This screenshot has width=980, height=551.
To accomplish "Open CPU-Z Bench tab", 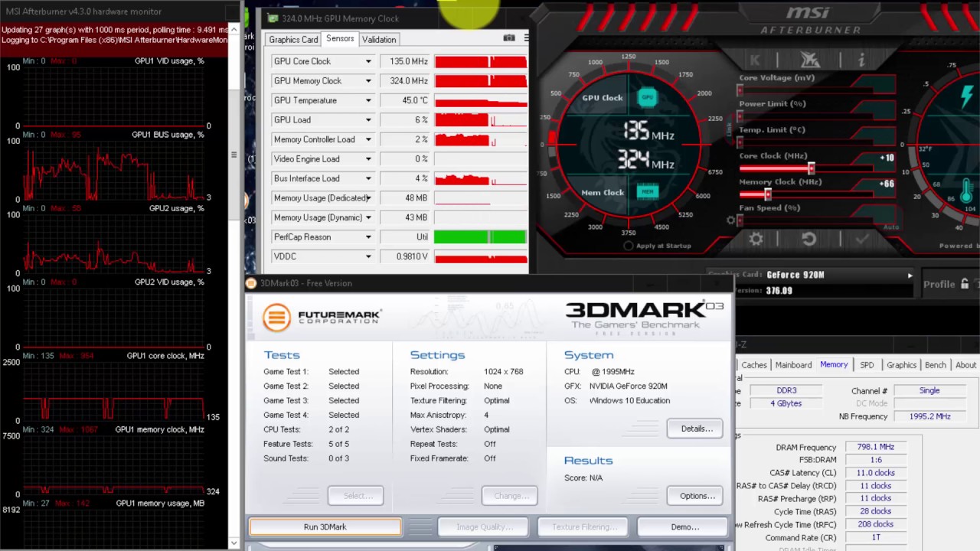I will pos(936,365).
